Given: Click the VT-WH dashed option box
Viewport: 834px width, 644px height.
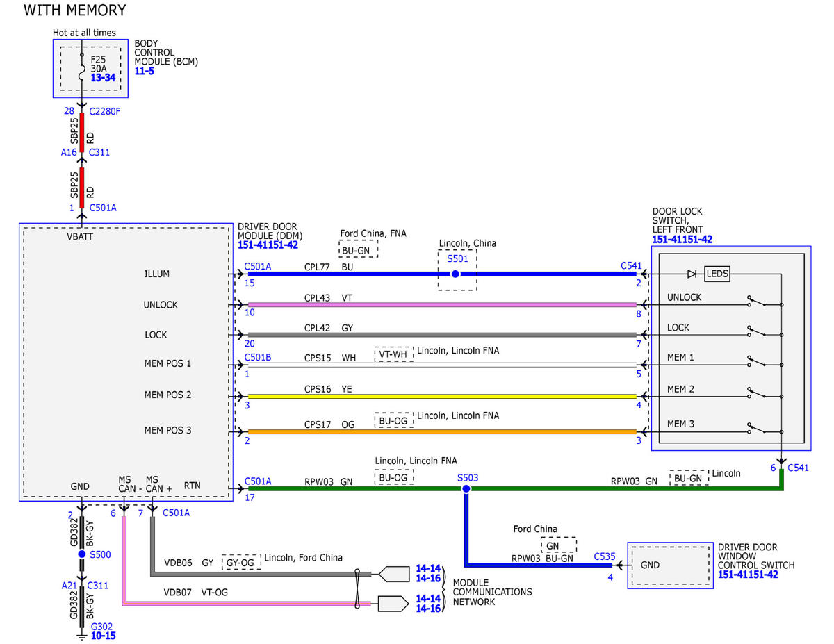Looking at the screenshot, I should tap(393, 354).
